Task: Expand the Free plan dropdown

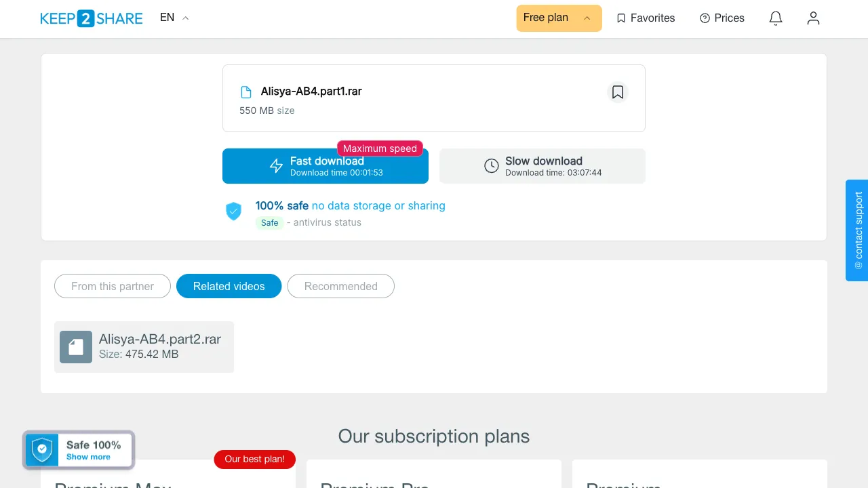Action: coord(559,18)
